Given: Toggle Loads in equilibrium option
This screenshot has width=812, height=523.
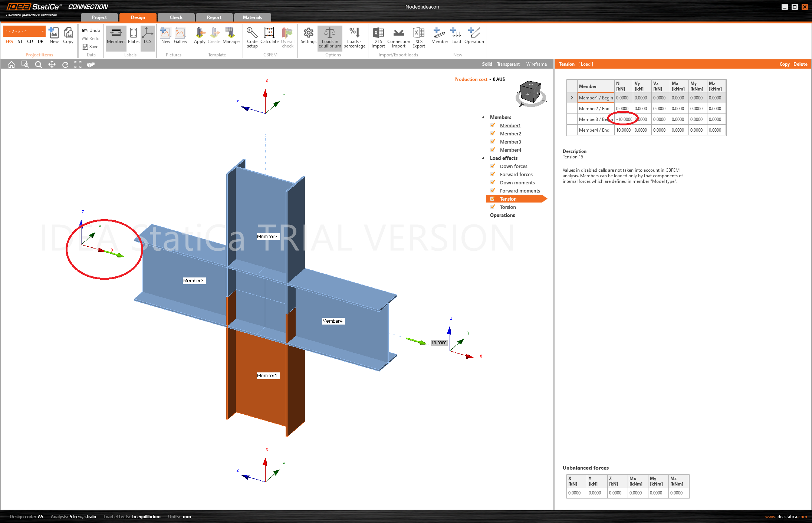Looking at the screenshot, I should pos(330,37).
